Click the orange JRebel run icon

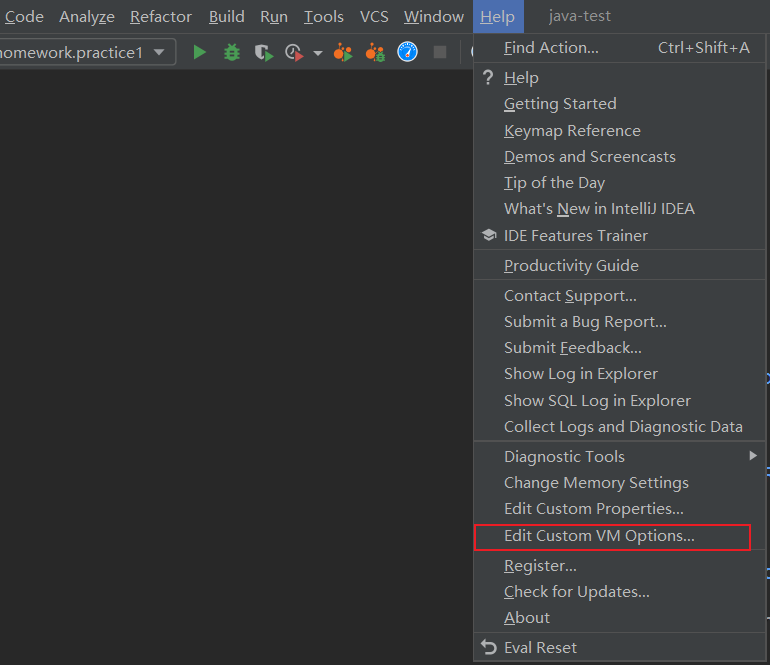(x=343, y=52)
